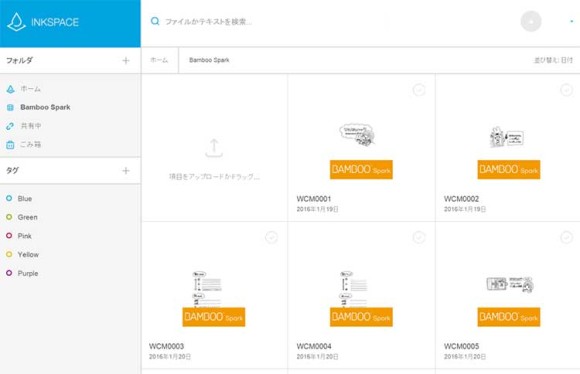This screenshot has width=580, height=374.
Task: Click the WCM0001 file name
Action: point(314,199)
